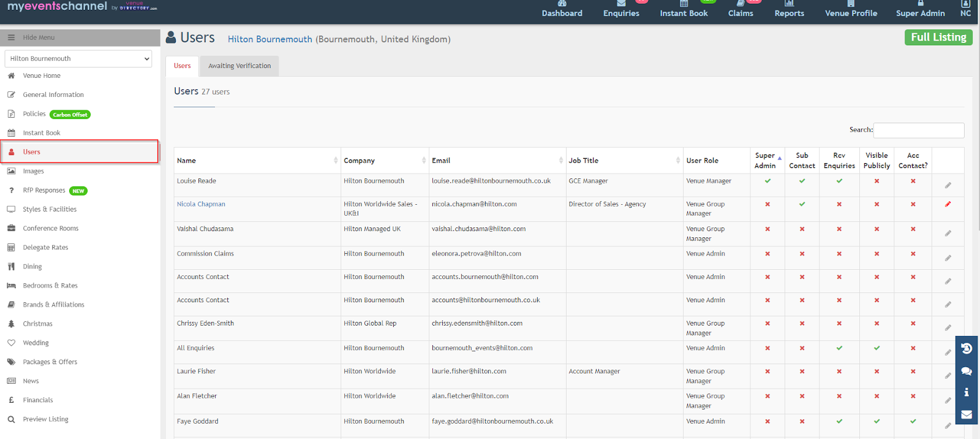Select louise.reade@hiltonbournemouth.co.uk email text

[x=491, y=181]
